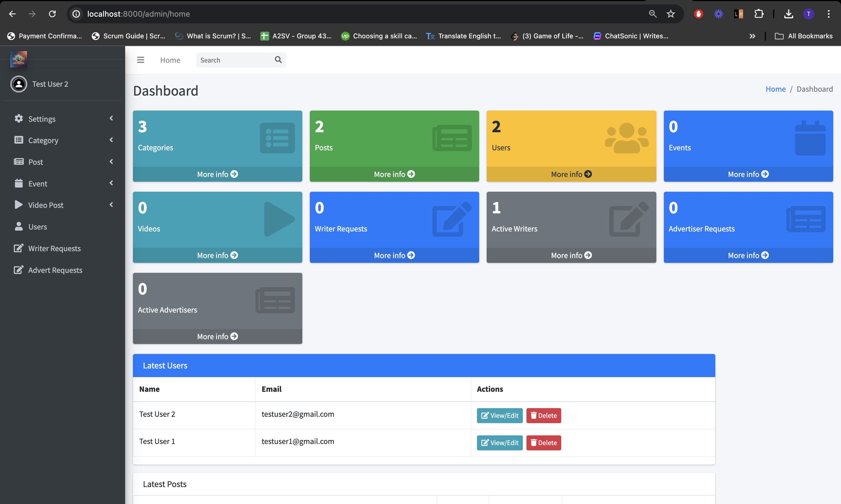The width and height of the screenshot is (841, 504).
Task: Click the Home breadcrumb link
Action: (x=775, y=89)
